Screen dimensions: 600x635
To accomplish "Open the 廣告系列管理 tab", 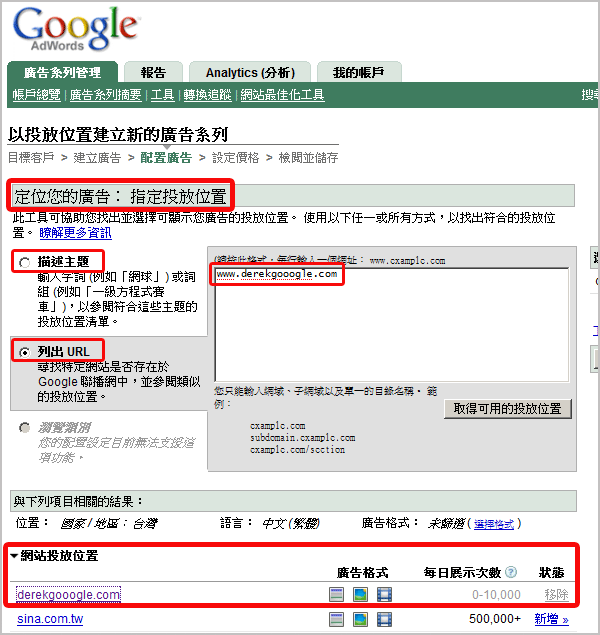I will click(62, 72).
